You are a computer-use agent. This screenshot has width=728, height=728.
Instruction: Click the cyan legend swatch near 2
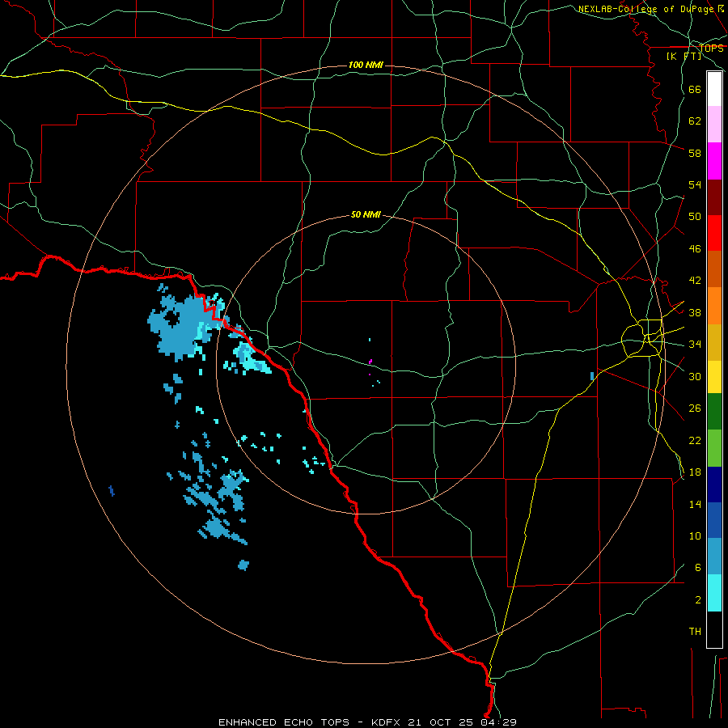pyautogui.click(x=714, y=593)
